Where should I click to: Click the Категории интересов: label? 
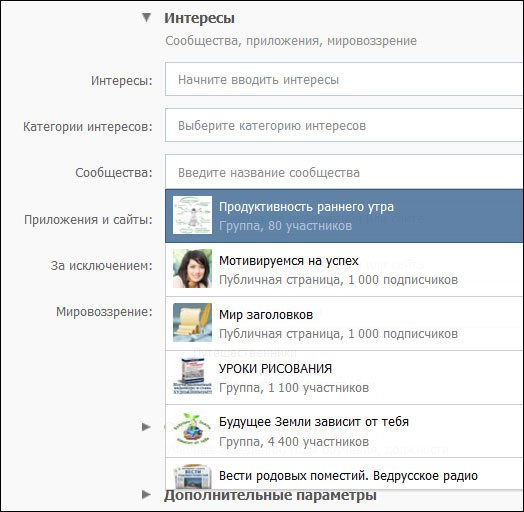88,127
